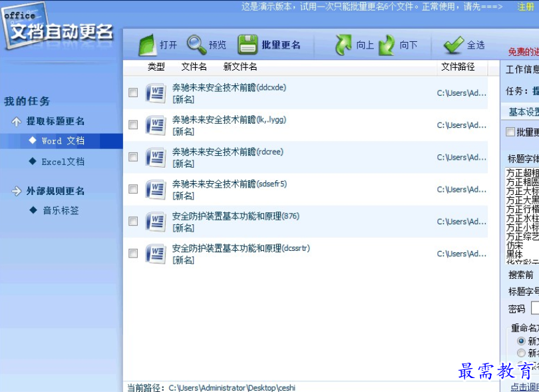Select the 方正水柱 font entry
This screenshot has height=392, width=539.
pos(522,218)
